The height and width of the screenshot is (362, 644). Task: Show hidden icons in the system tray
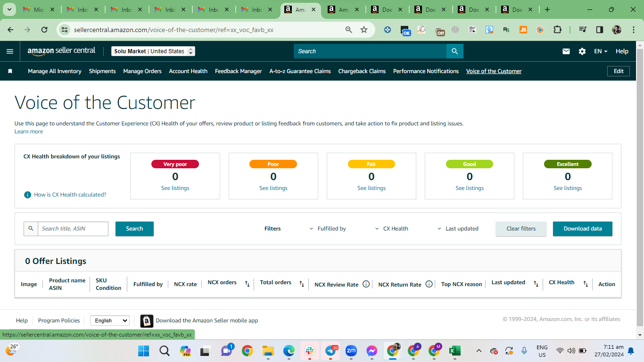(x=479, y=351)
